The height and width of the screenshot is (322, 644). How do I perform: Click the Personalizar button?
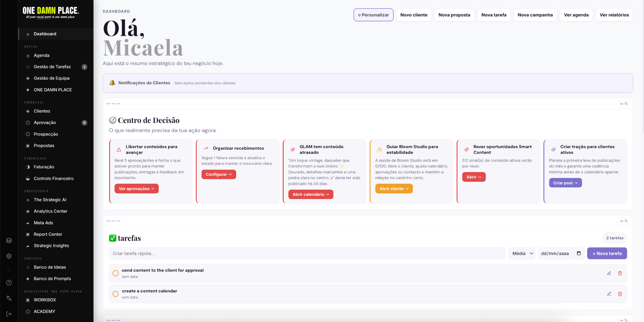point(374,15)
